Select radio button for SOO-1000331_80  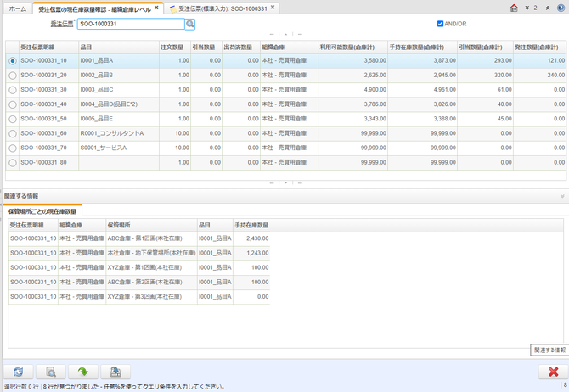click(x=13, y=163)
